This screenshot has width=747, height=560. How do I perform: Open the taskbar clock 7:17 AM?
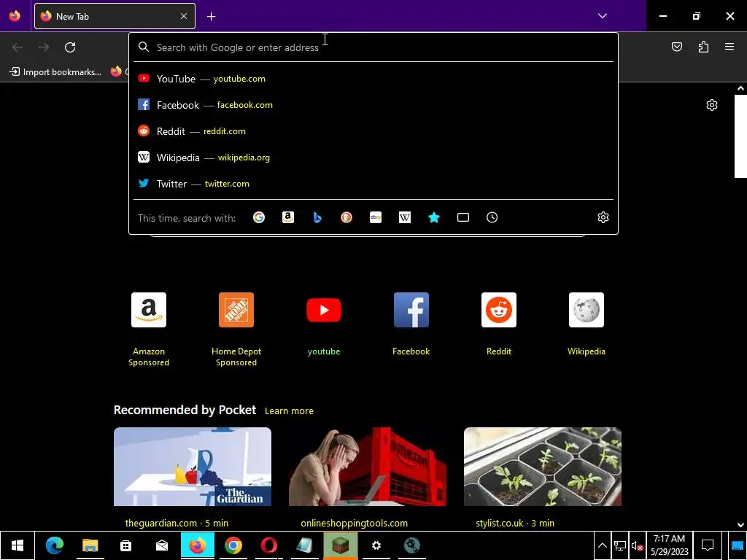point(670,545)
